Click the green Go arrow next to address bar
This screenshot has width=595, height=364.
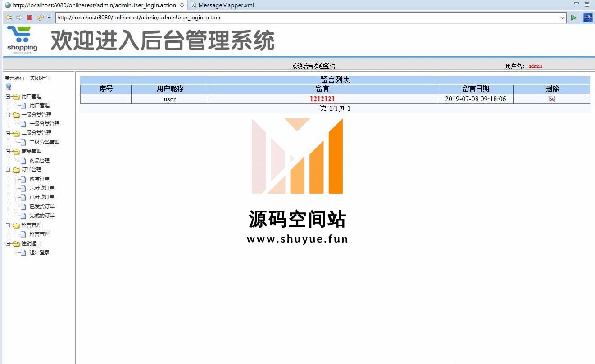pos(574,18)
